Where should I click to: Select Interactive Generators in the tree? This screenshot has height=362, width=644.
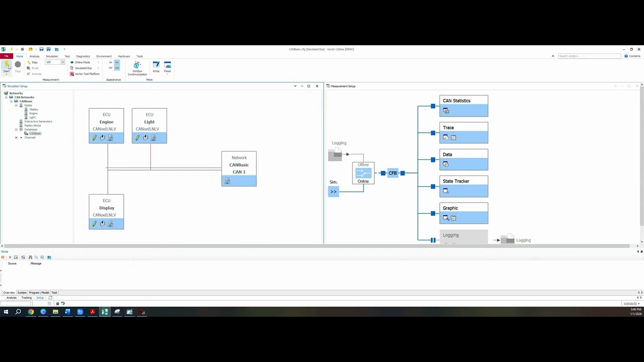(x=38, y=121)
